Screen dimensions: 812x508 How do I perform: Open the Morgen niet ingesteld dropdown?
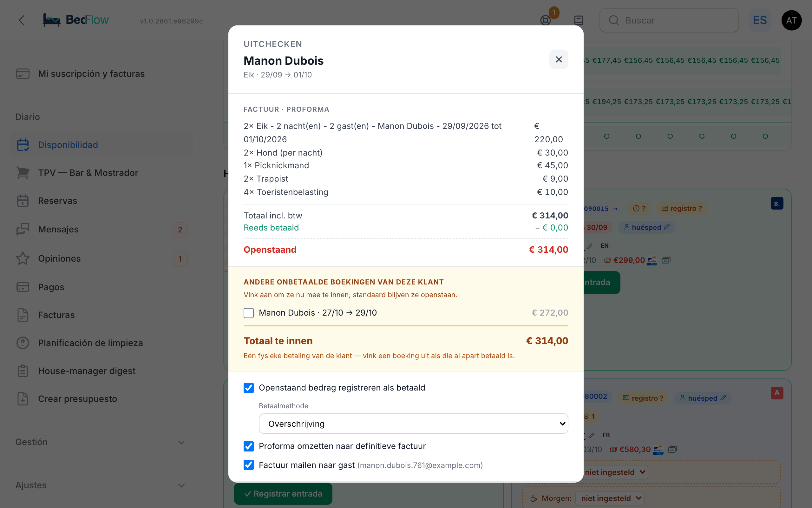point(610,498)
